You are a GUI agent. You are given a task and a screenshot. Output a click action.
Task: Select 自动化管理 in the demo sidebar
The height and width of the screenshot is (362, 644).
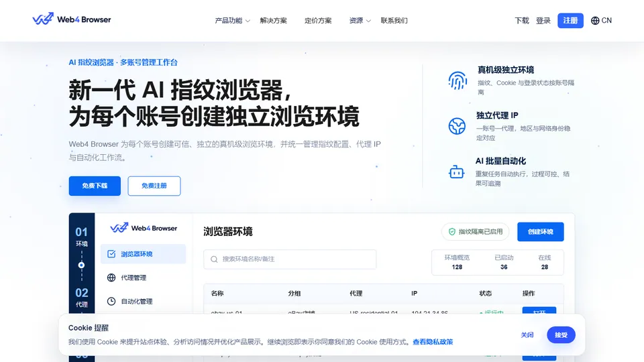(144, 301)
